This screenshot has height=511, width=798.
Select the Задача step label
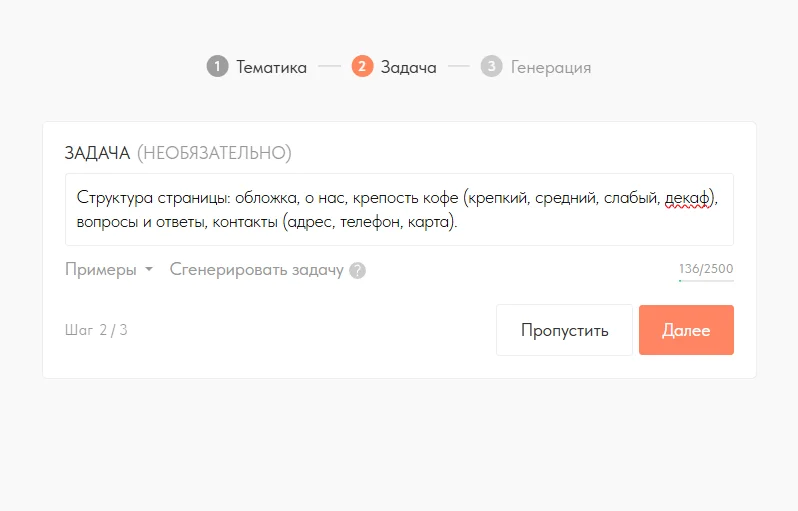408,68
